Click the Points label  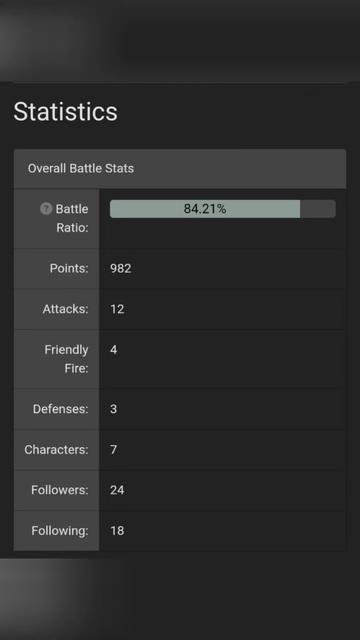[x=69, y=269]
